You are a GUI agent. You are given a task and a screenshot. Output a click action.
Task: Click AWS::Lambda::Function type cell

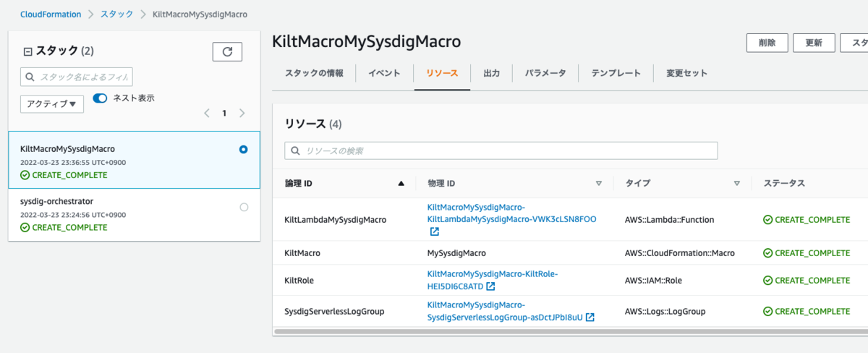click(669, 219)
